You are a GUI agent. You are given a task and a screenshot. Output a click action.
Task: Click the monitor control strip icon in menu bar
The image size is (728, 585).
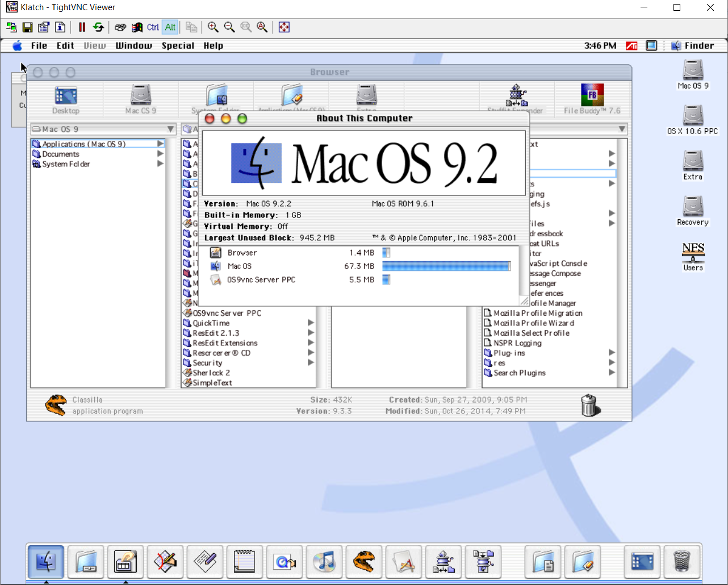[x=652, y=45]
